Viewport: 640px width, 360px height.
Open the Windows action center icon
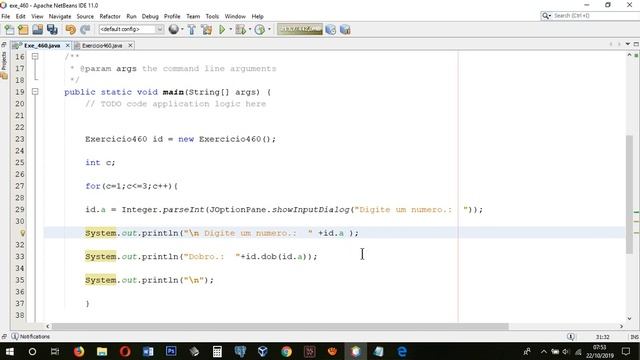(626, 351)
